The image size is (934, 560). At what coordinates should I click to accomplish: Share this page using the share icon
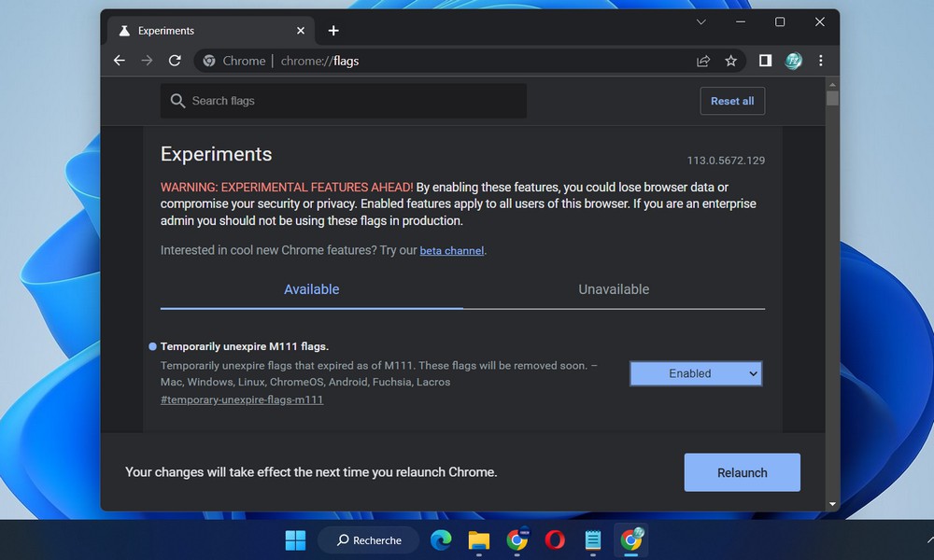pos(703,61)
